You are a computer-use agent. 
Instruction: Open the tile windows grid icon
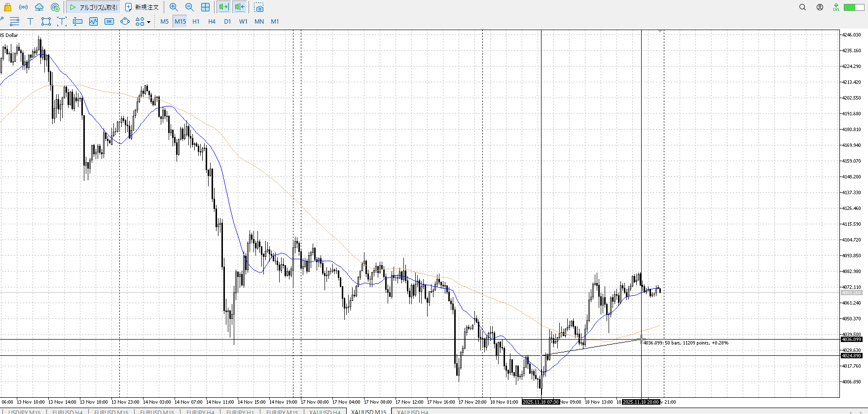[205, 7]
